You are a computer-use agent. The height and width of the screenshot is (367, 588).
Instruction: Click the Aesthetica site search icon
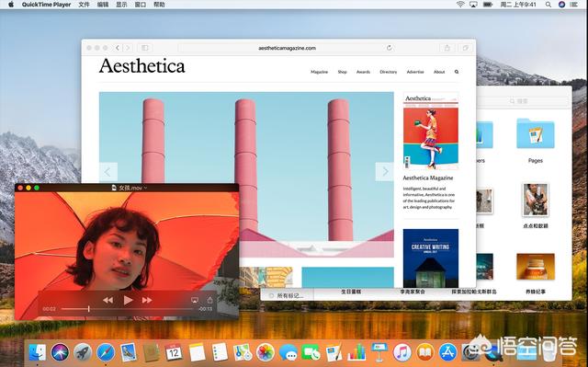tap(457, 72)
